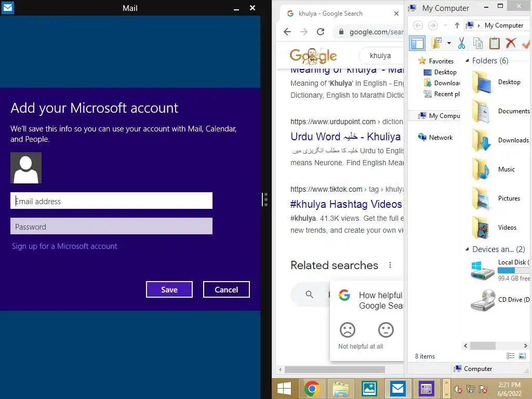Open Photos app from the taskbar

tap(369, 389)
